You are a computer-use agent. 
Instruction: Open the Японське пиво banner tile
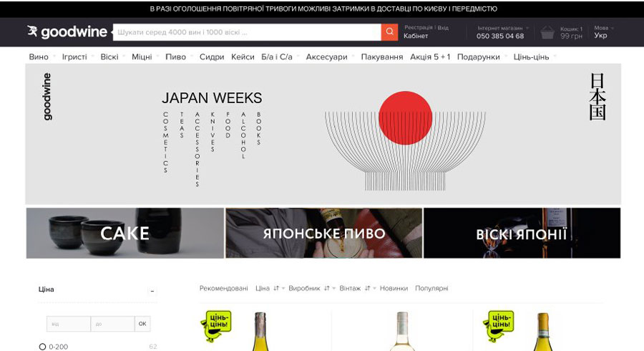pos(324,233)
